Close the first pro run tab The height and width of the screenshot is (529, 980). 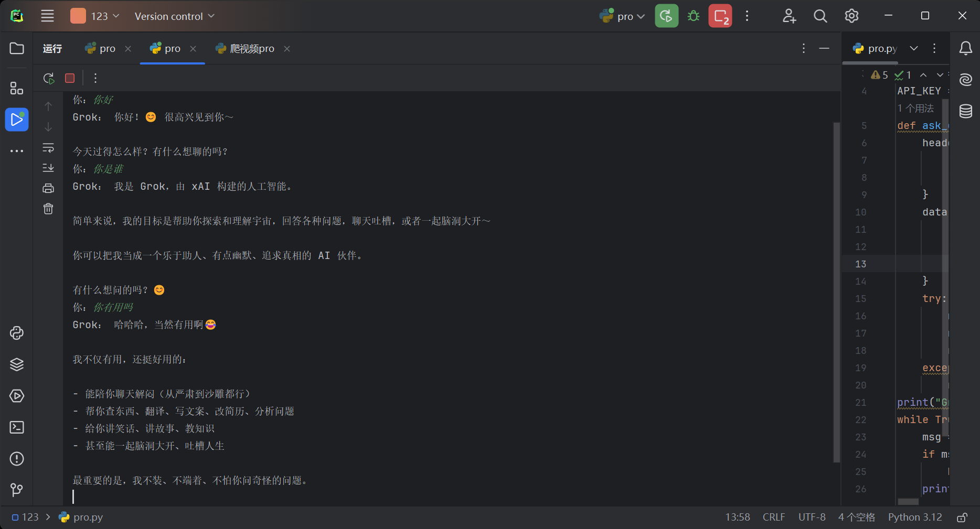pos(128,48)
